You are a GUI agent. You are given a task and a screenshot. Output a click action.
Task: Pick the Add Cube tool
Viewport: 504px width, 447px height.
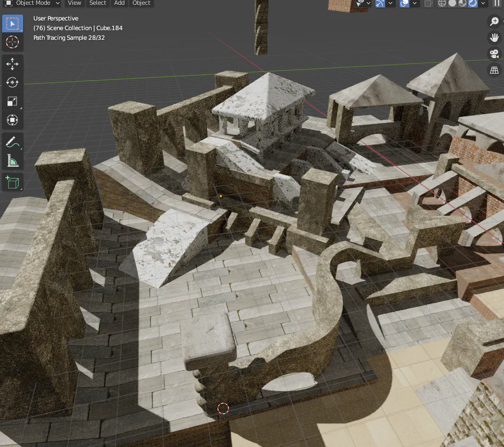(x=12, y=182)
